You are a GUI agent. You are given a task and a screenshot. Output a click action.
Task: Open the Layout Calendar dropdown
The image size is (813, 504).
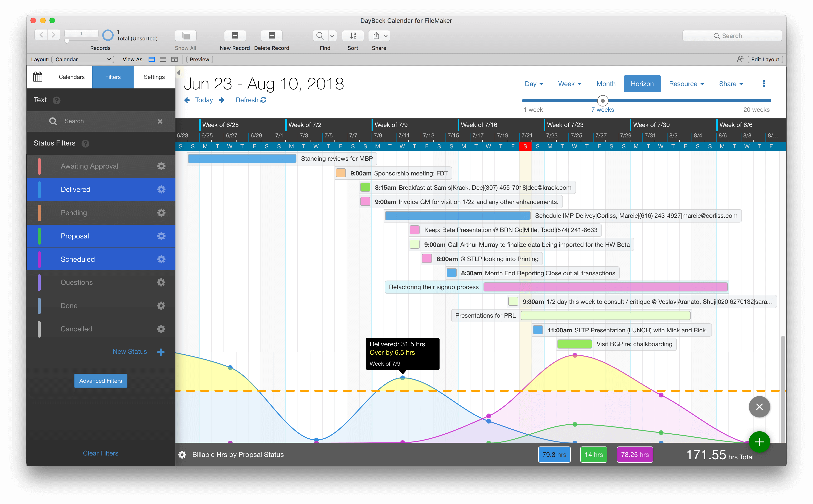[x=83, y=59]
